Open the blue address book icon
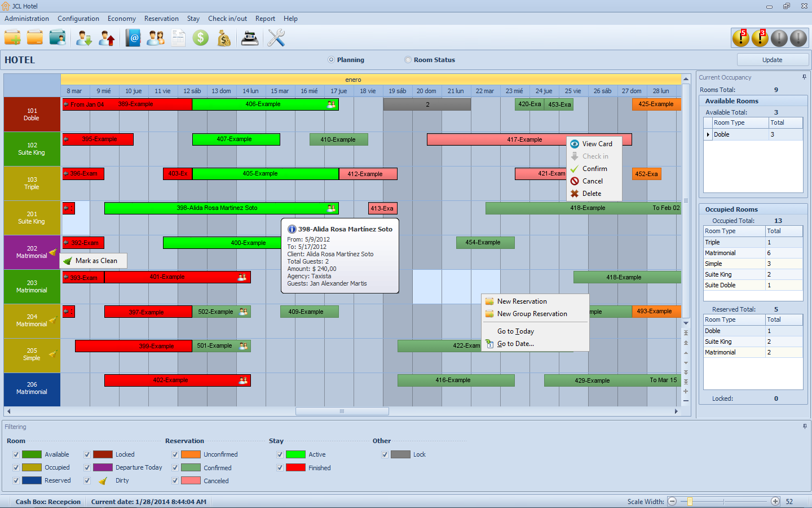This screenshot has height=508, width=812. 133,38
